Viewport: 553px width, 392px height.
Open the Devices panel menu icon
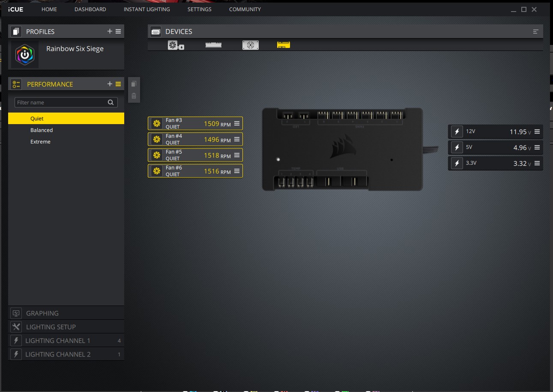tap(535, 32)
